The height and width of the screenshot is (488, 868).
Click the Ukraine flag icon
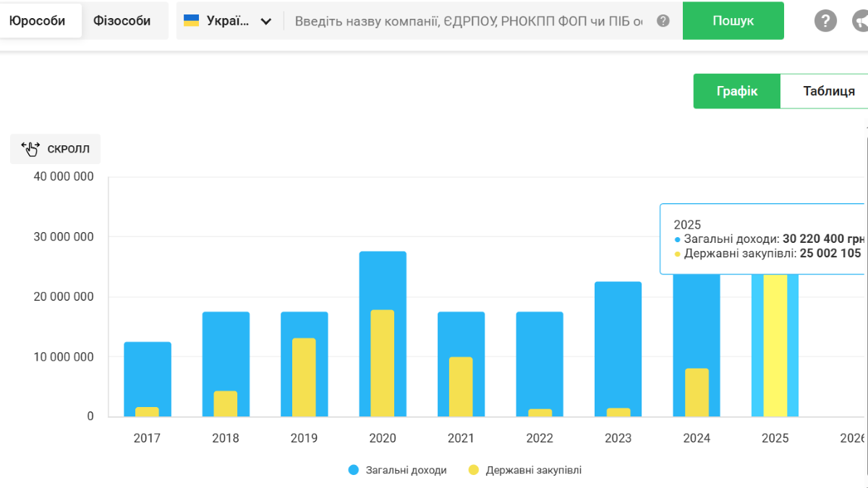(192, 20)
